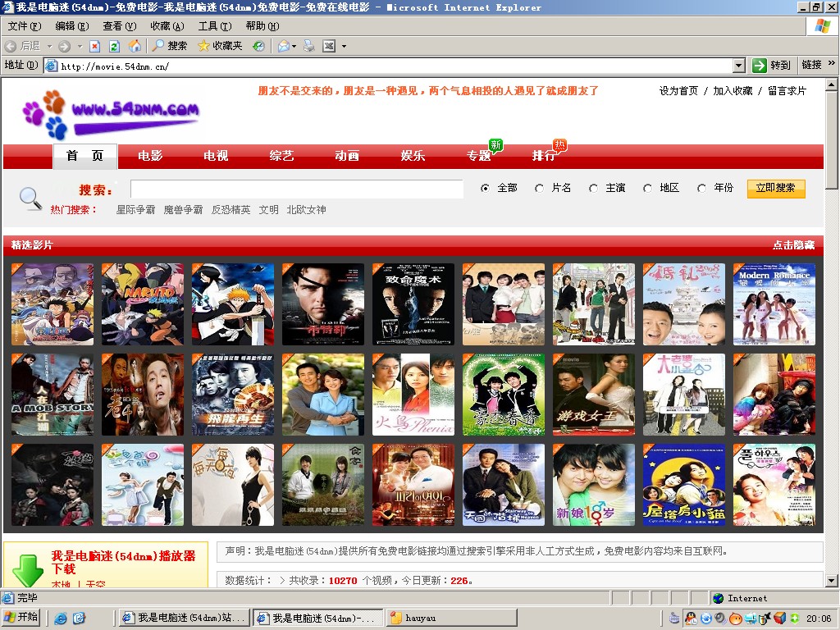The width and height of the screenshot is (840, 630).
Task: Click the 立即搜索 button
Action: tap(776, 189)
